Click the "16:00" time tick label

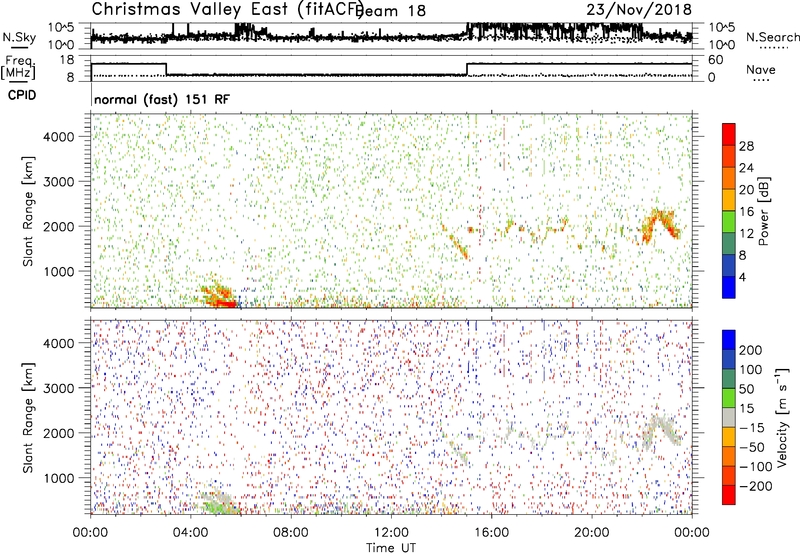[x=491, y=533]
